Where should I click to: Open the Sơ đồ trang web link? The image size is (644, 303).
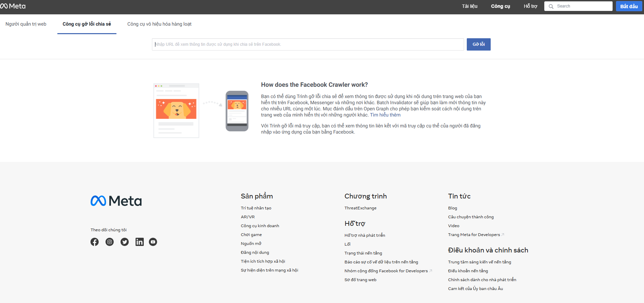click(x=360, y=280)
